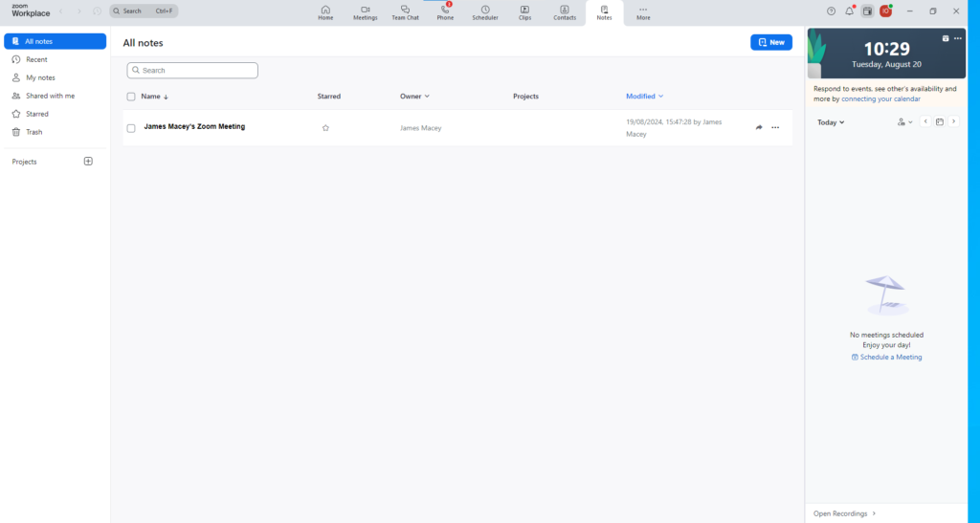Toggle the calendar side panel icon
980x523 pixels.
[867, 11]
